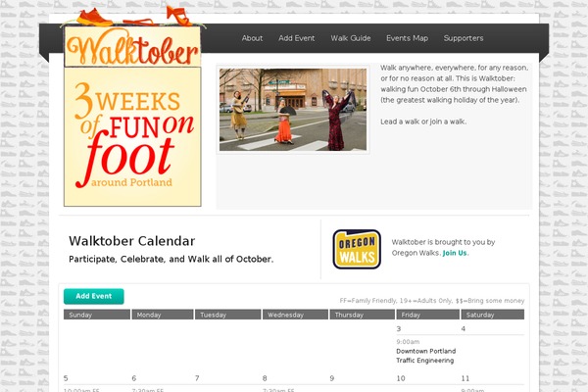Click calendar date 7
Viewport: 588px width, 392px height.
[x=197, y=378]
